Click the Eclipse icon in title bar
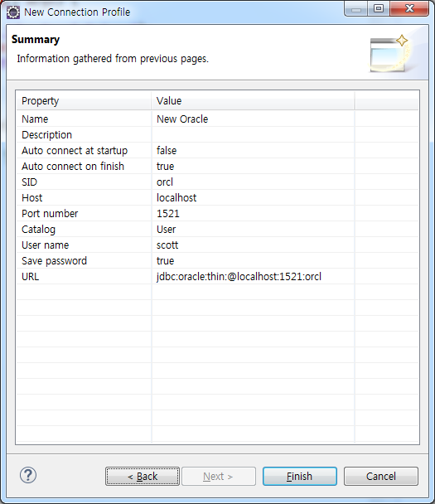Viewport: 435px width, 504px height. (13, 12)
